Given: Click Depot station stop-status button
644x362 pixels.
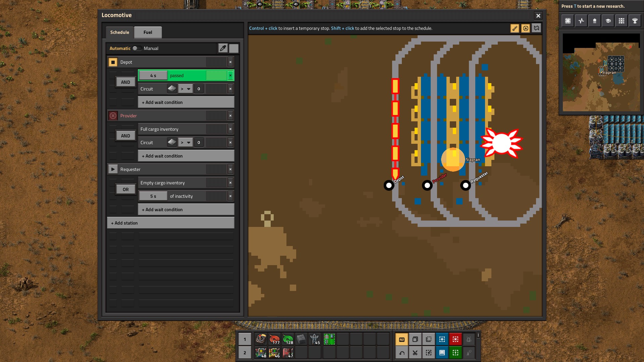Looking at the screenshot, I should click(x=113, y=62).
